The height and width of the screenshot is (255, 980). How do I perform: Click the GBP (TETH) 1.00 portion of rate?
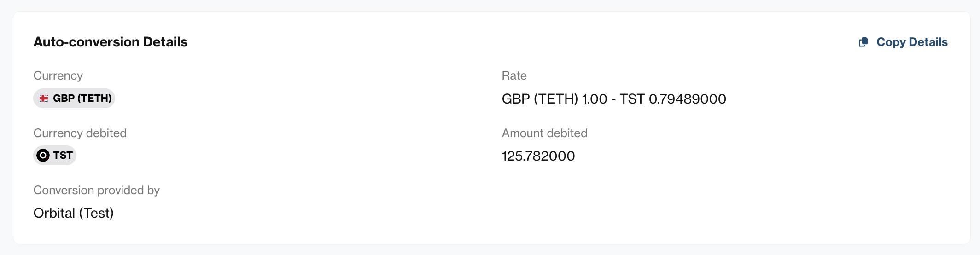click(x=554, y=99)
